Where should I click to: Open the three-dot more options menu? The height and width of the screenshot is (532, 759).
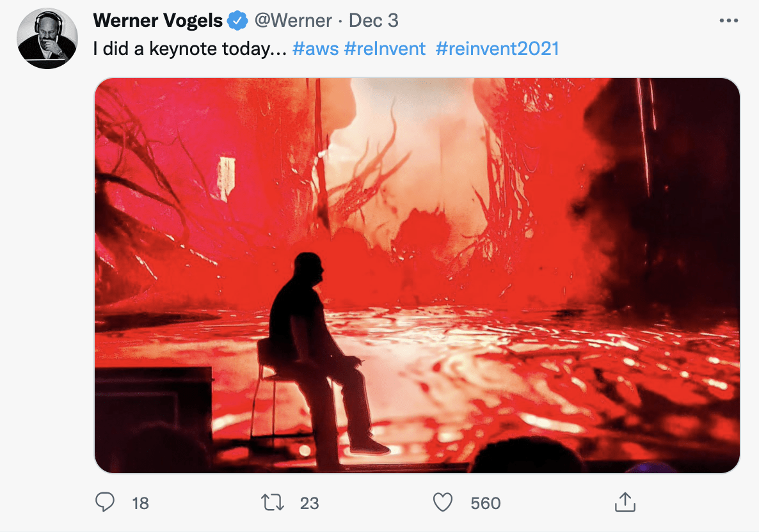(728, 20)
